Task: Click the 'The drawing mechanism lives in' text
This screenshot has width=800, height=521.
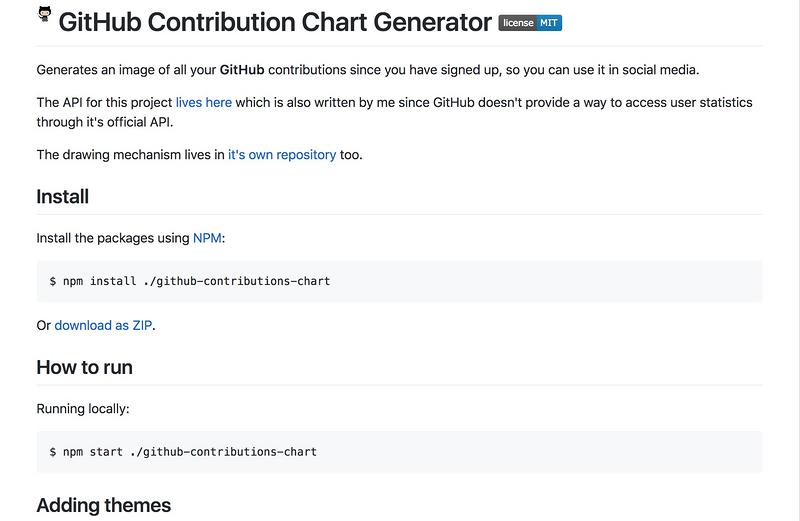Action: click(x=130, y=155)
